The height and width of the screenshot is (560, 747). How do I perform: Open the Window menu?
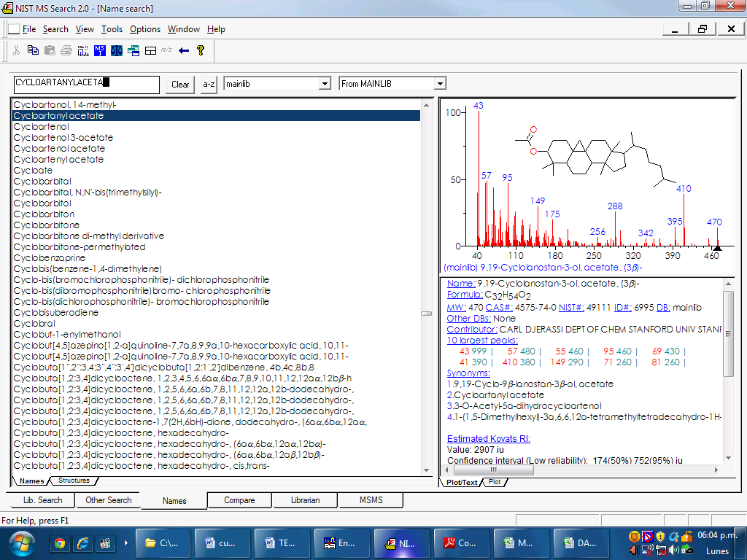coord(183,29)
